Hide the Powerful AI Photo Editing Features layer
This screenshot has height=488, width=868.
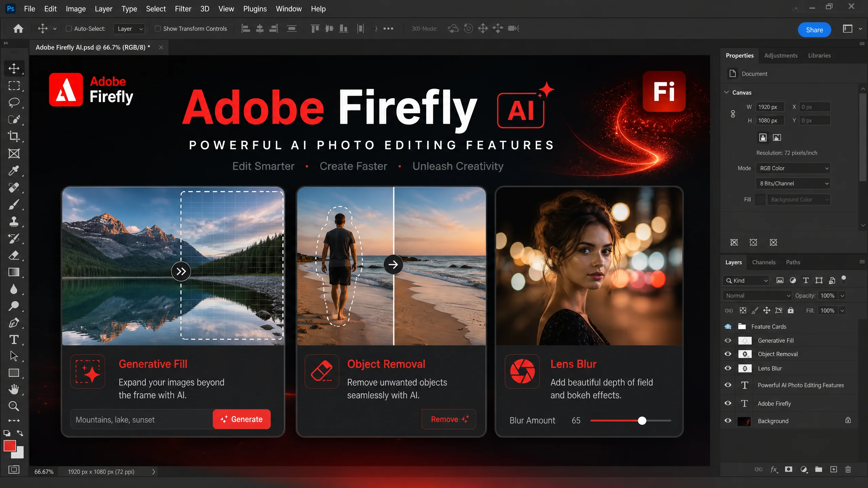(728, 385)
